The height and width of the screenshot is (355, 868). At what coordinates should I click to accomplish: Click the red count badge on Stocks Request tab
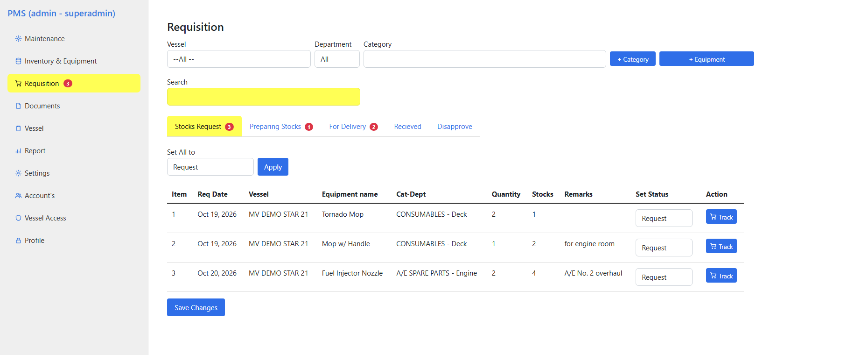pos(229,127)
